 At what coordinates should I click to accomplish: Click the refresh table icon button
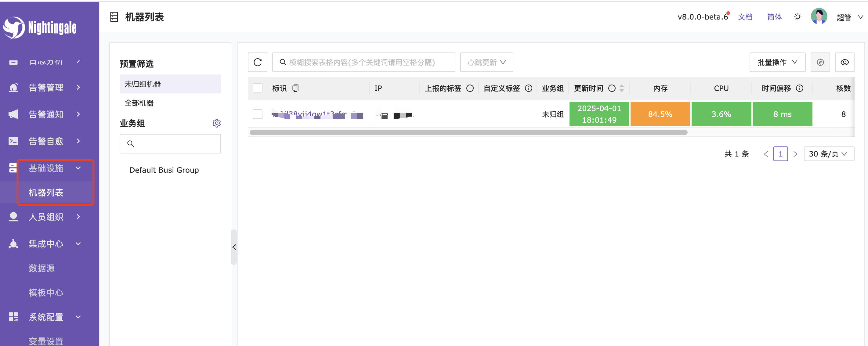257,62
